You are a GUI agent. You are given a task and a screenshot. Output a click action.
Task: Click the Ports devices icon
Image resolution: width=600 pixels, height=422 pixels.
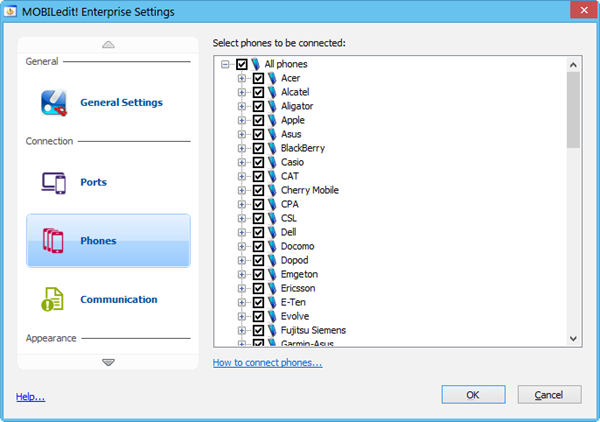[x=54, y=182]
